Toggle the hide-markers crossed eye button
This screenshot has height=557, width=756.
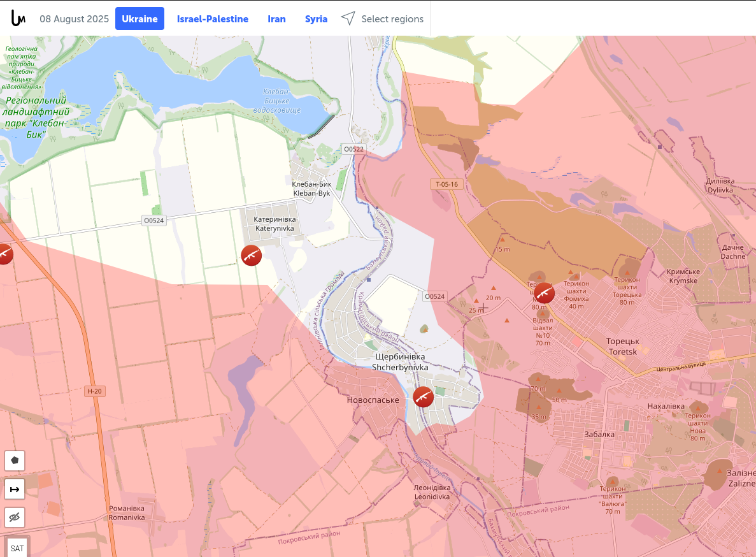tap(15, 517)
